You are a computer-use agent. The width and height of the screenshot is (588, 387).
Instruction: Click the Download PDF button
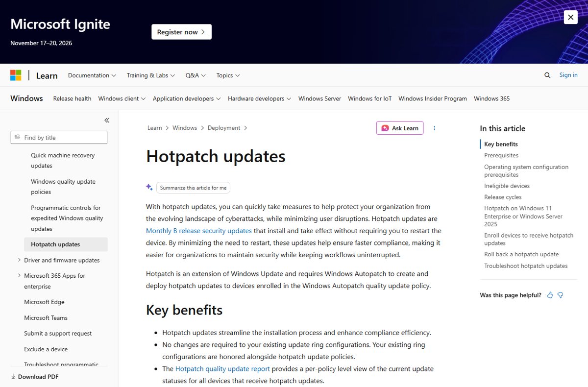pyautogui.click(x=34, y=377)
